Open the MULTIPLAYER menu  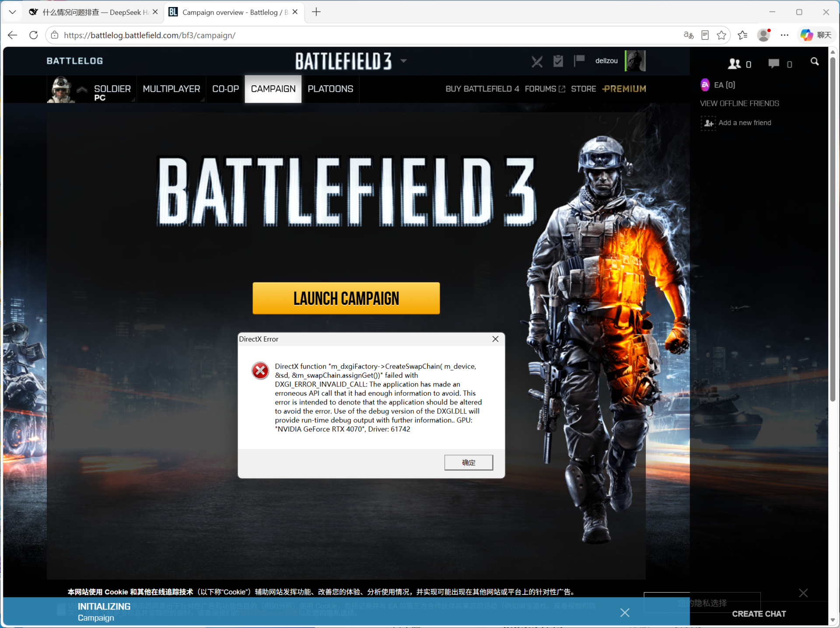point(171,89)
